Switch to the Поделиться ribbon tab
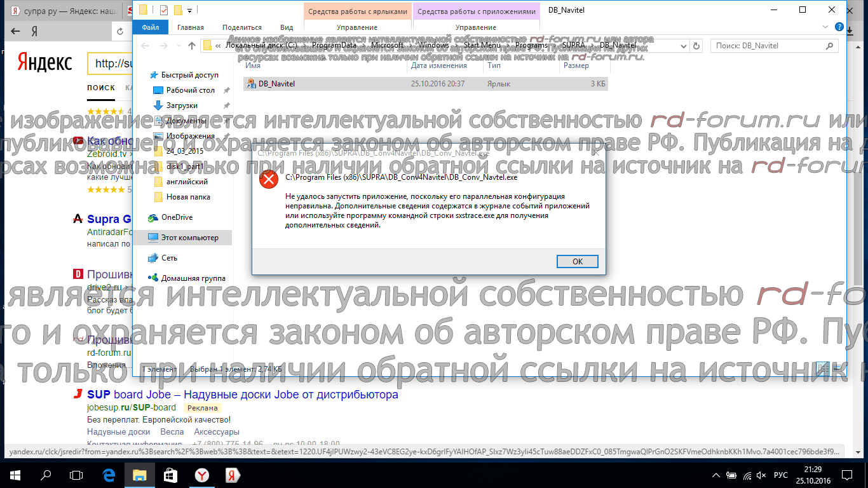 242,27
